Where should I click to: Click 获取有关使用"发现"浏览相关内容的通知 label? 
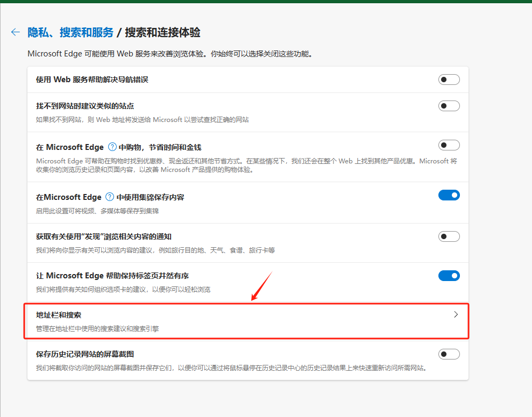click(x=104, y=236)
